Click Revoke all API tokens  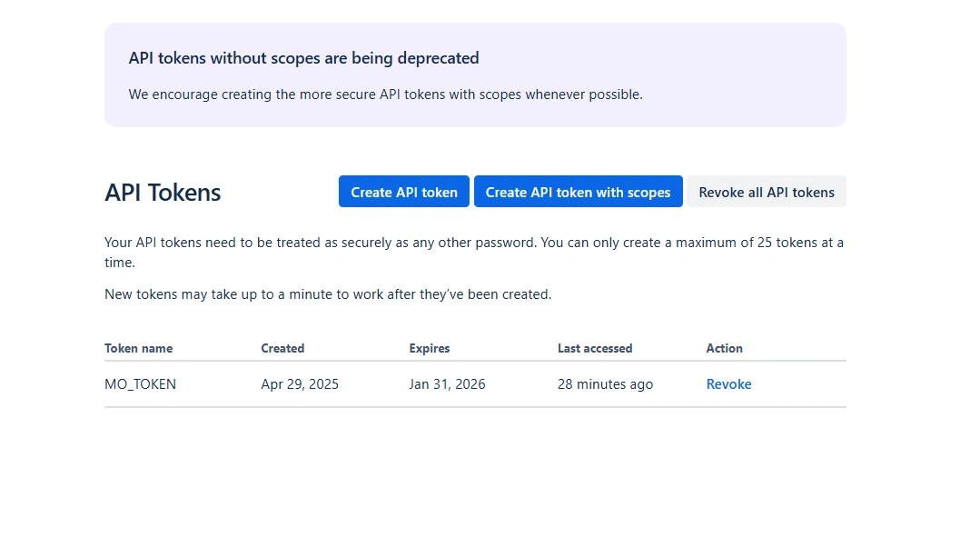click(x=766, y=192)
